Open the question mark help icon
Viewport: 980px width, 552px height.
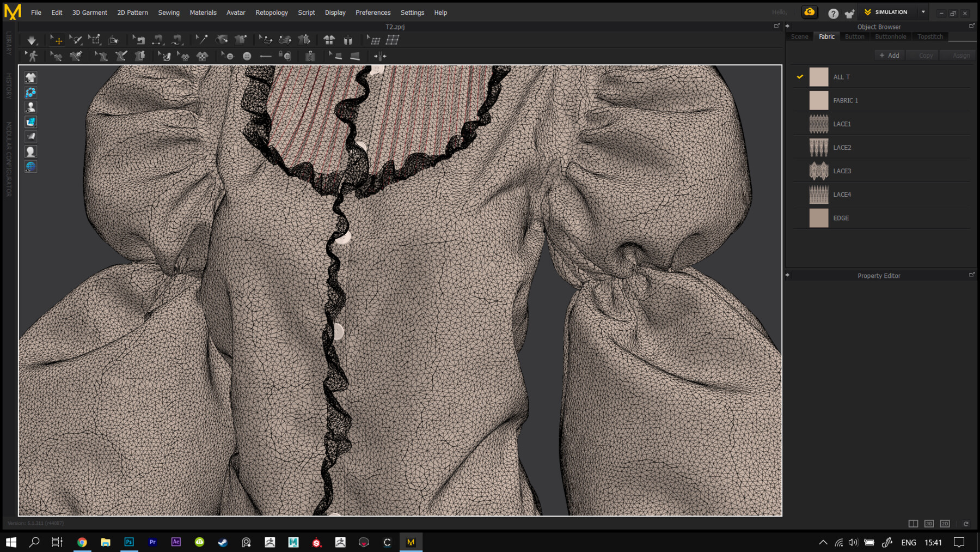833,14
